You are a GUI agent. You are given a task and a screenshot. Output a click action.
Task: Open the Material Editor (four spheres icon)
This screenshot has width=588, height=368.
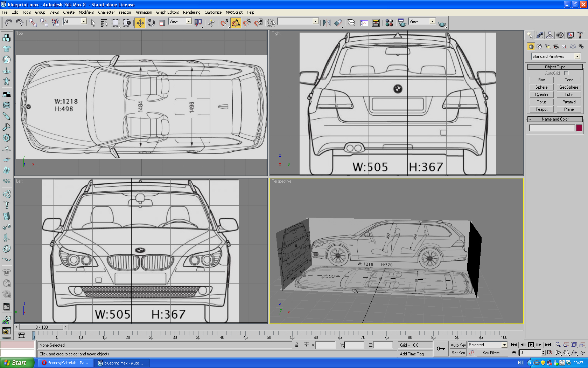pyautogui.click(x=389, y=23)
